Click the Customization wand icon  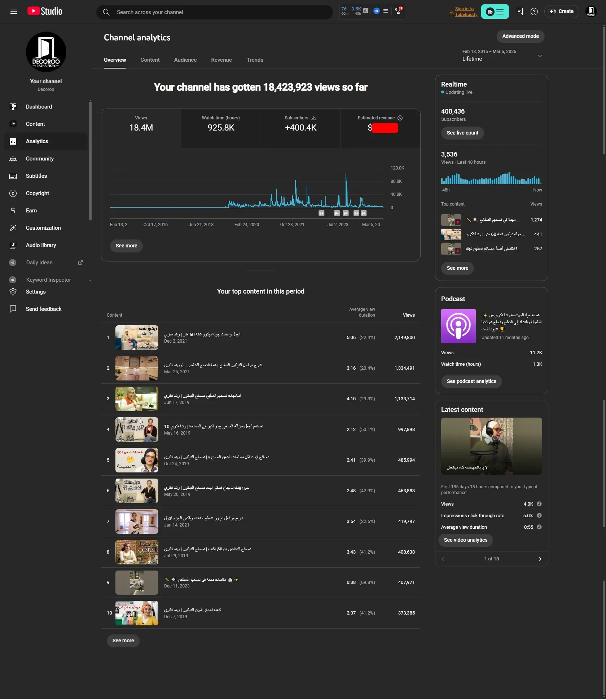point(13,228)
